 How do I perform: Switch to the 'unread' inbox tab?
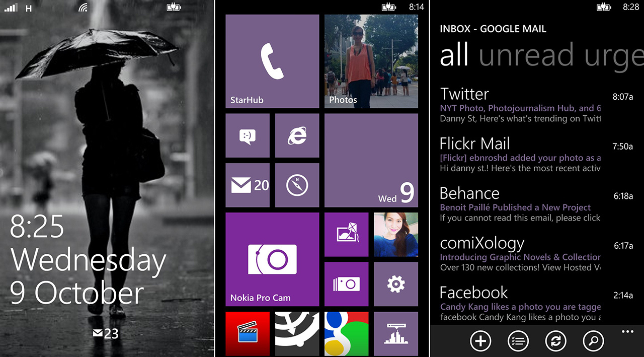point(526,55)
